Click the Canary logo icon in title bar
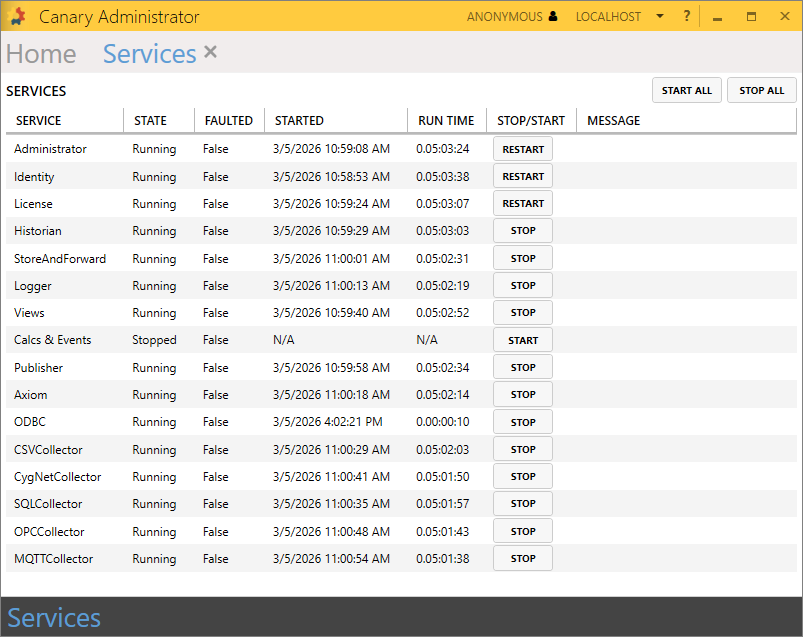The height and width of the screenshot is (637, 803). click(17, 16)
